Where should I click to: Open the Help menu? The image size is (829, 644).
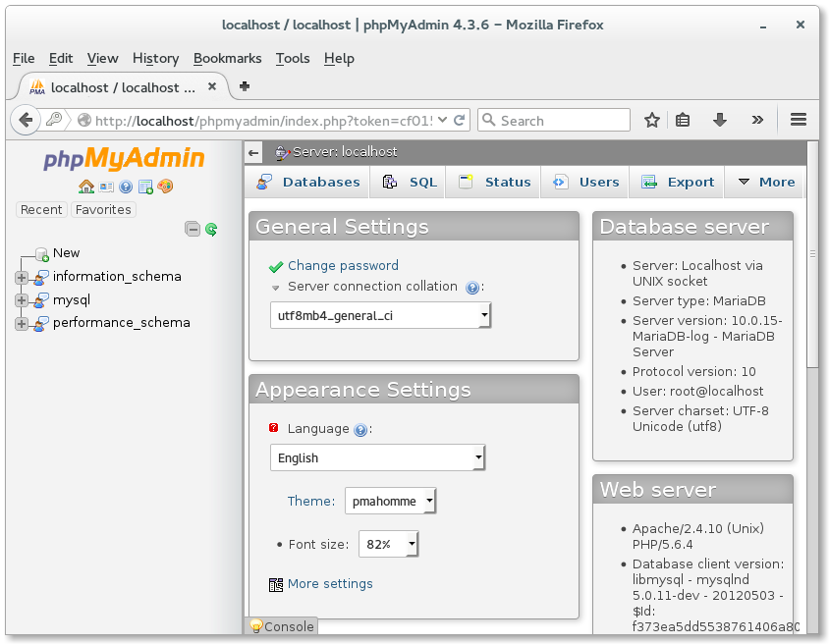[339, 58]
